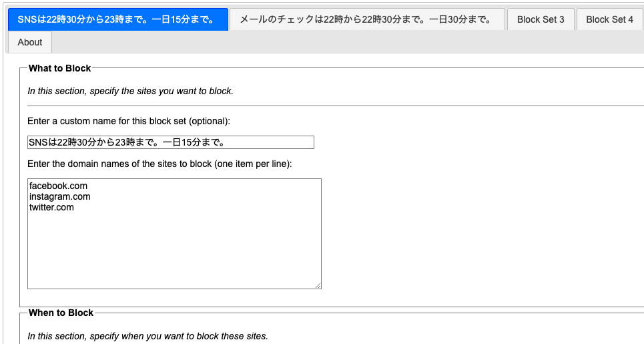Click the 'Enter the domain names' label
The image size is (644, 344).
(159, 164)
